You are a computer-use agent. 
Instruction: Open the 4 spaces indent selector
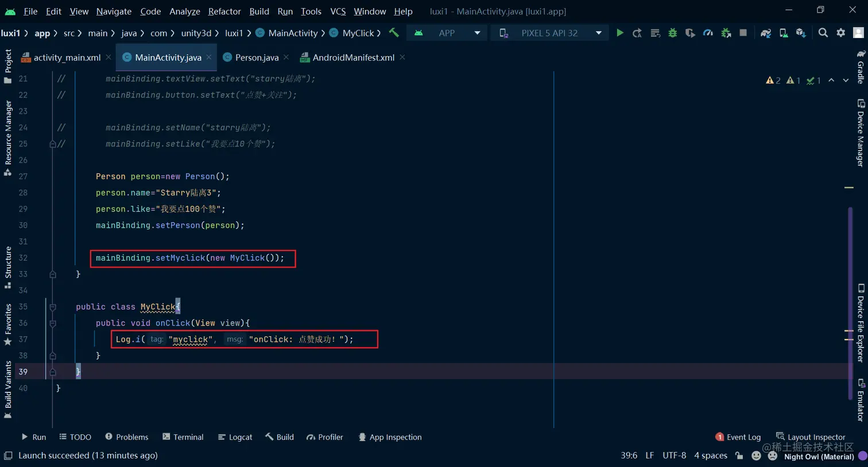(711, 456)
